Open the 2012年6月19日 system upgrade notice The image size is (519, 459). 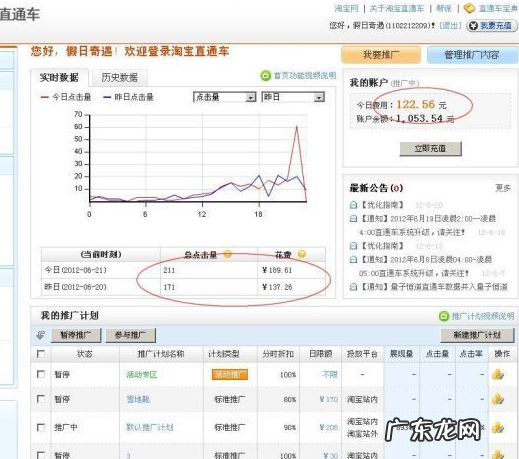click(x=427, y=225)
